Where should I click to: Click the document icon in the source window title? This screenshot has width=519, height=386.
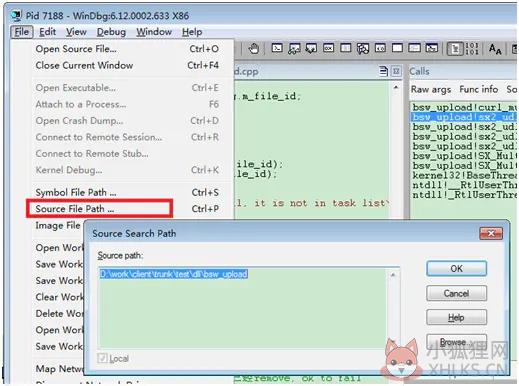coord(383,71)
